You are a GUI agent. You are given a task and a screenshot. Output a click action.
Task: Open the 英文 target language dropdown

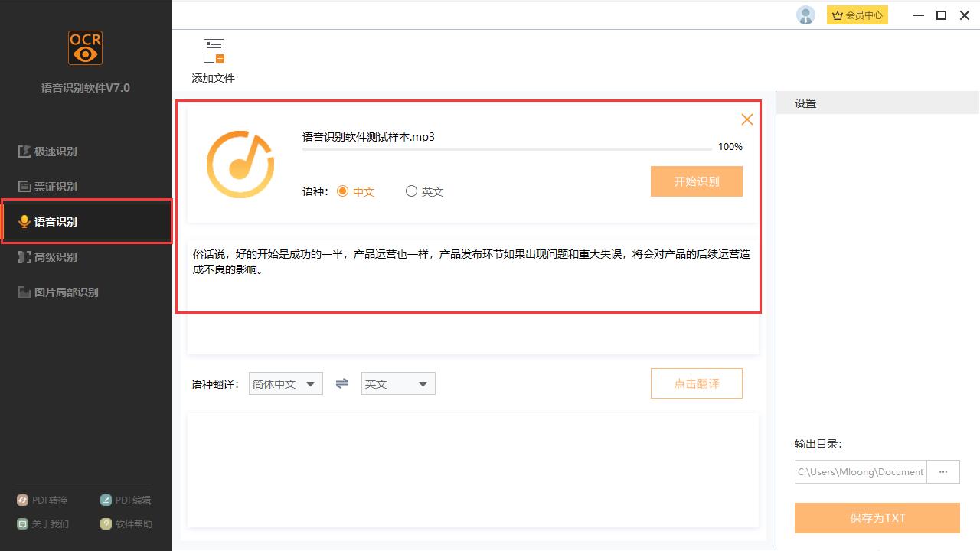point(397,383)
